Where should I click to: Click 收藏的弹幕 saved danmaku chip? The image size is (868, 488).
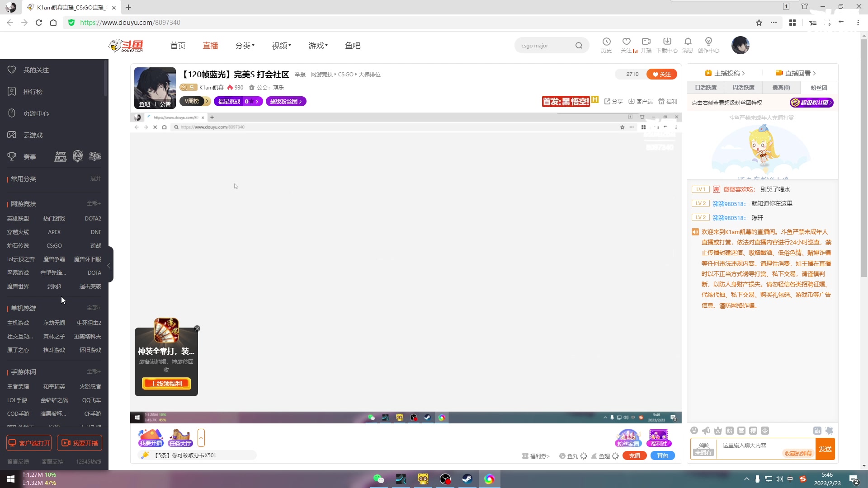[798, 453]
